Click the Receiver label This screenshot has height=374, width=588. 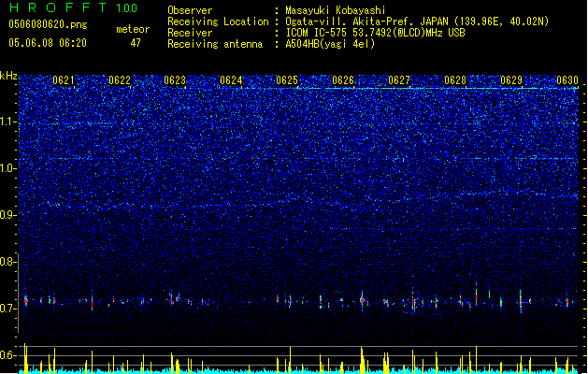coord(190,33)
